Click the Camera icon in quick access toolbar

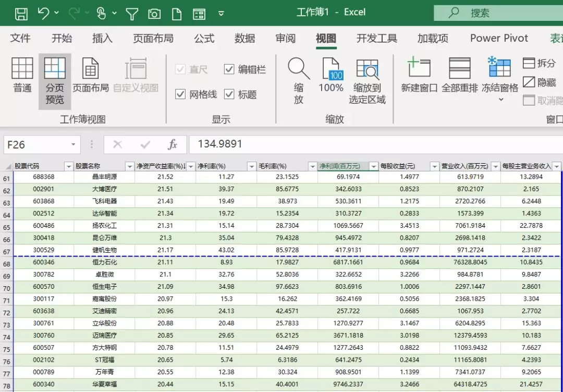coord(154,14)
